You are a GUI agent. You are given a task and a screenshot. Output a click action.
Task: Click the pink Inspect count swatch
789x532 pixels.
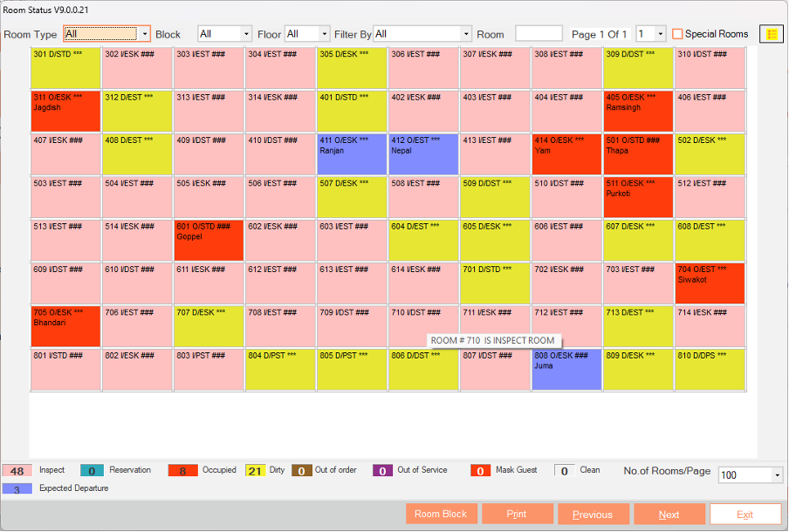coord(17,471)
